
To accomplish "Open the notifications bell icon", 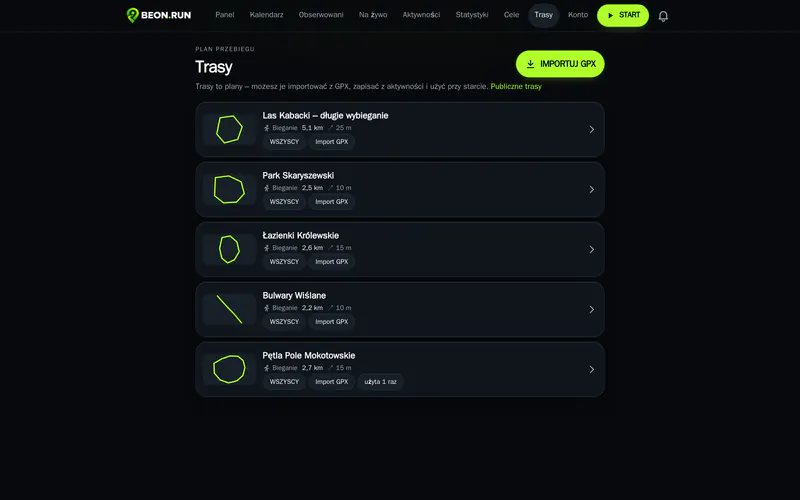I will [x=663, y=16].
